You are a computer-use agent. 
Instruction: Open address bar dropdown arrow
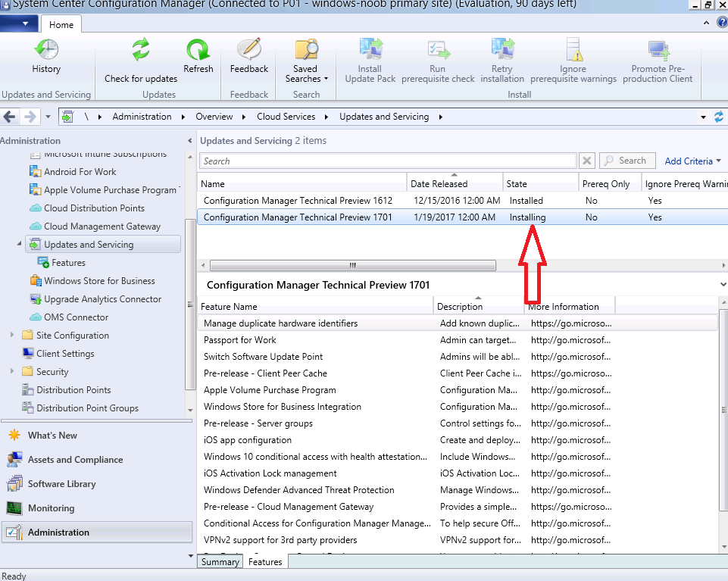tap(704, 117)
